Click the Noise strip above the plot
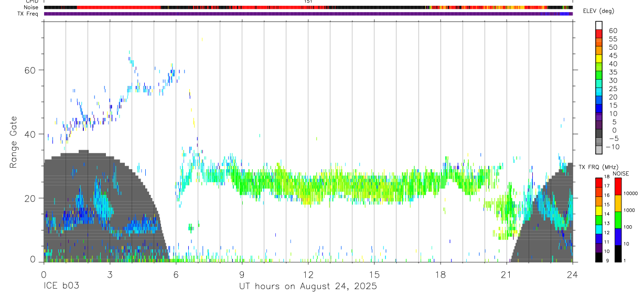The image size is (644, 297). click(x=308, y=7)
